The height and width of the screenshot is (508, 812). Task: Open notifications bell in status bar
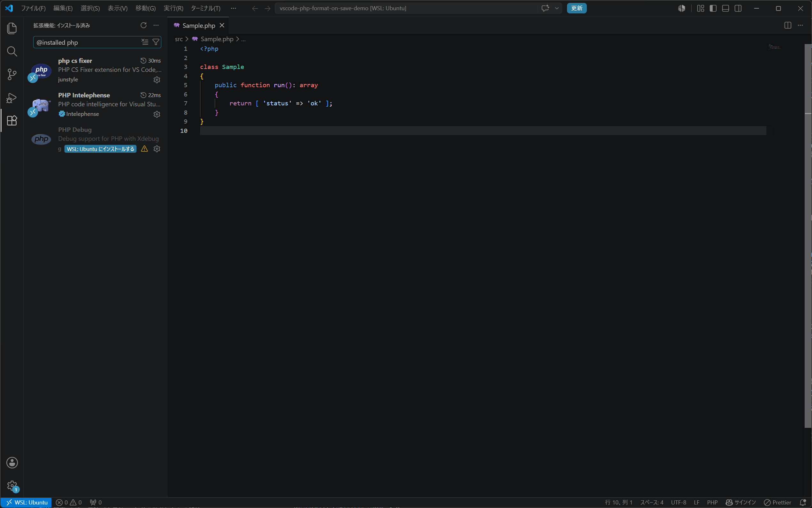(803, 502)
